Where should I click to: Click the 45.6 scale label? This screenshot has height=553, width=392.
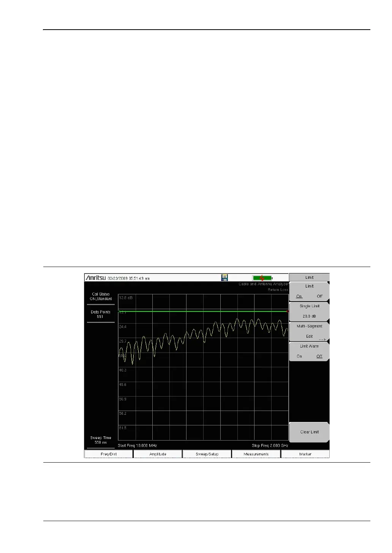[x=123, y=384]
